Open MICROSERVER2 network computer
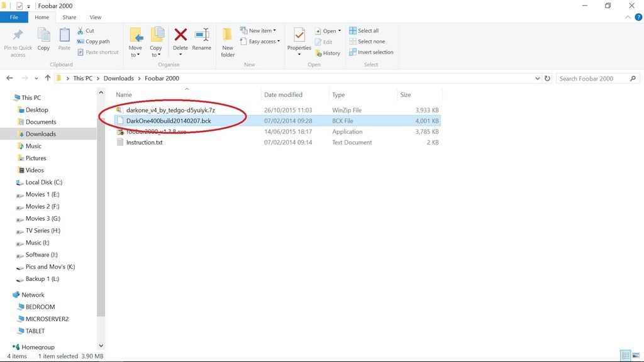This screenshot has width=644, height=362. pos(47,319)
